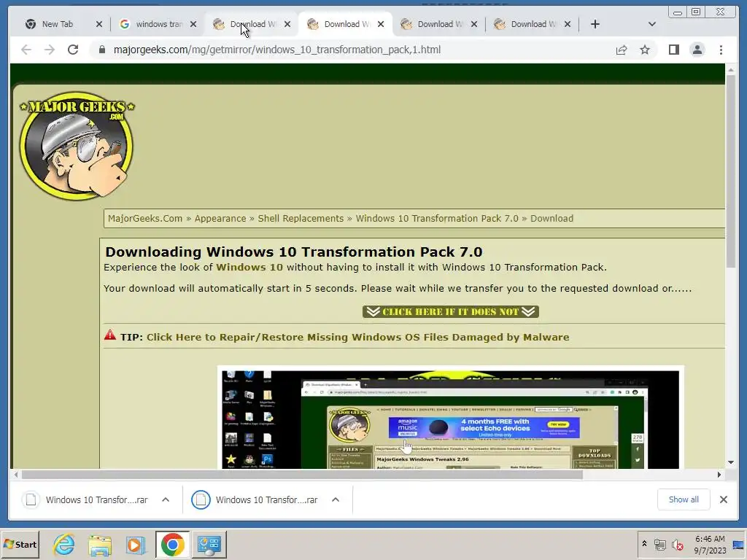Open Windows 10 Transformation Pack 7.0 breadcrumb
Image resolution: width=747 pixels, height=560 pixels.
[x=437, y=219]
